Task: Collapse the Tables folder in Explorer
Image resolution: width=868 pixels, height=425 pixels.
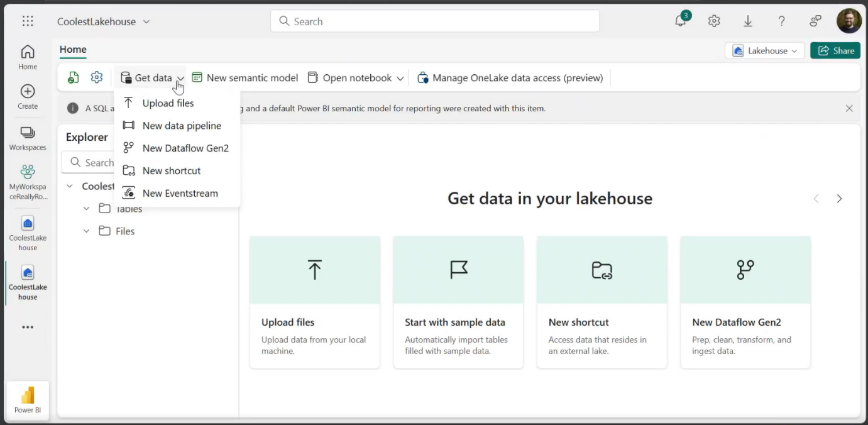Action: click(87, 208)
